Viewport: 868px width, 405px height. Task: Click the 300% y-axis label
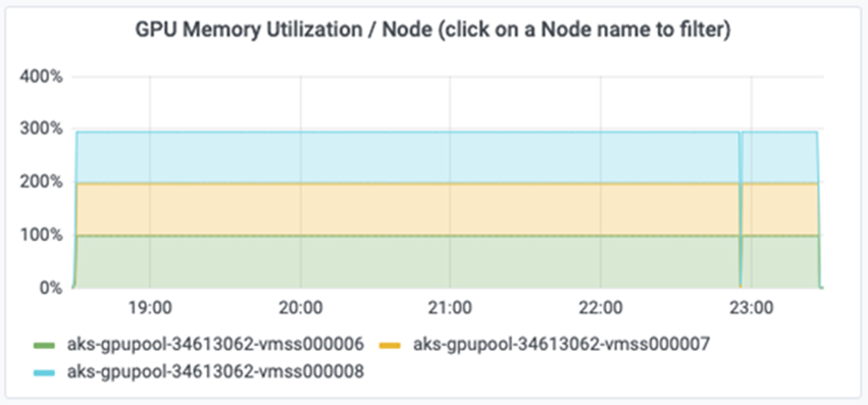click(x=42, y=130)
